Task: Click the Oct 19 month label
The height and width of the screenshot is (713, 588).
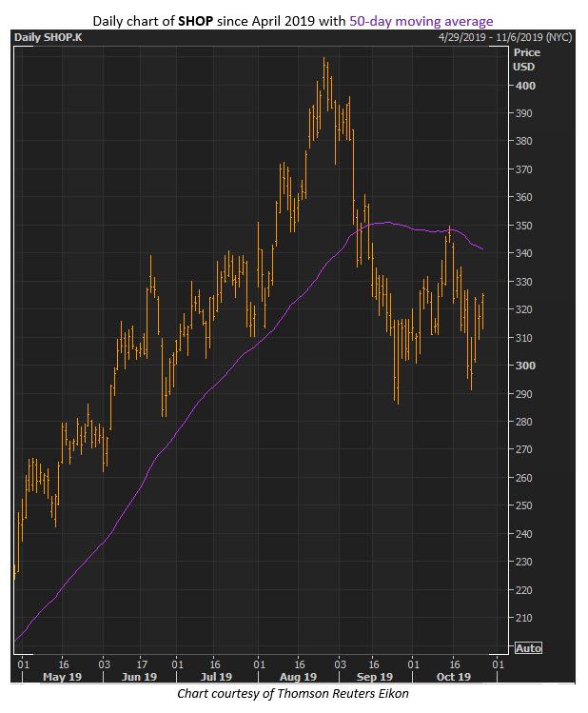Action: [454, 677]
